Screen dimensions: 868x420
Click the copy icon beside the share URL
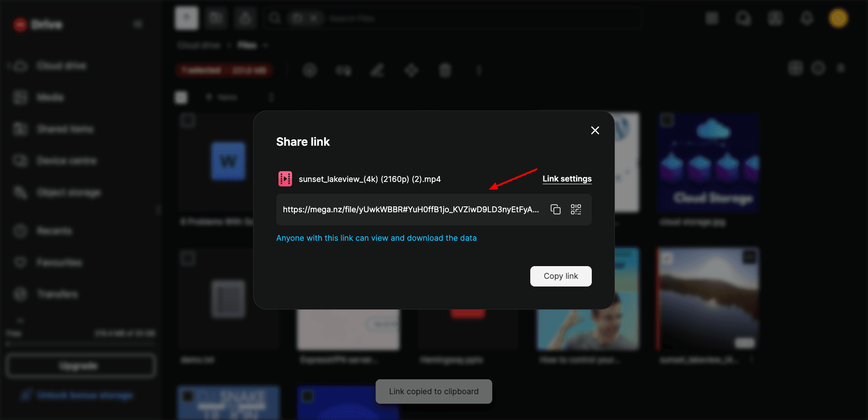pos(555,210)
